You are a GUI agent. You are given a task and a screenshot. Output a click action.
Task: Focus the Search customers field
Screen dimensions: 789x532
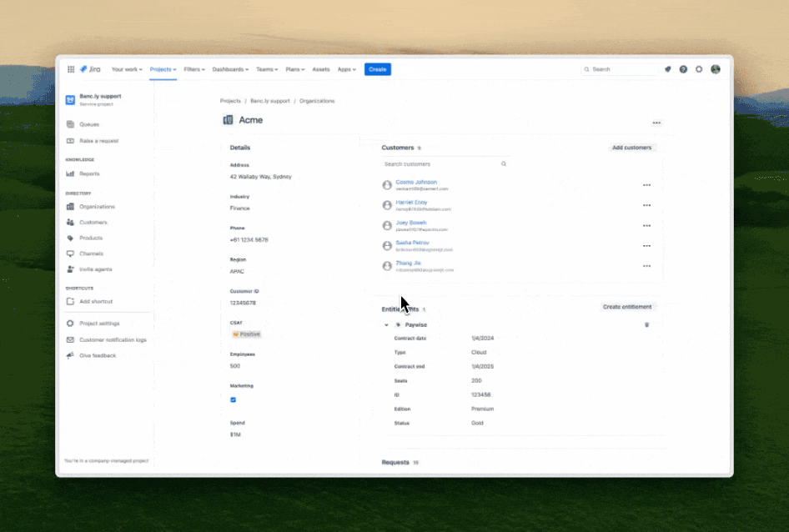point(445,163)
